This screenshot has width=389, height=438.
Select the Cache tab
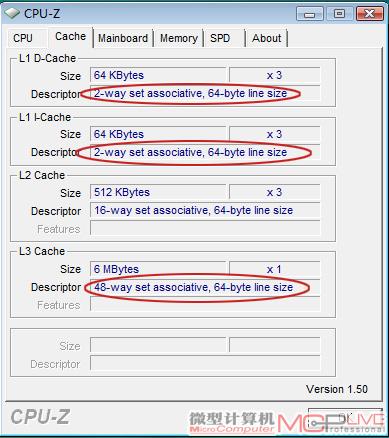[x=70, y=37]
